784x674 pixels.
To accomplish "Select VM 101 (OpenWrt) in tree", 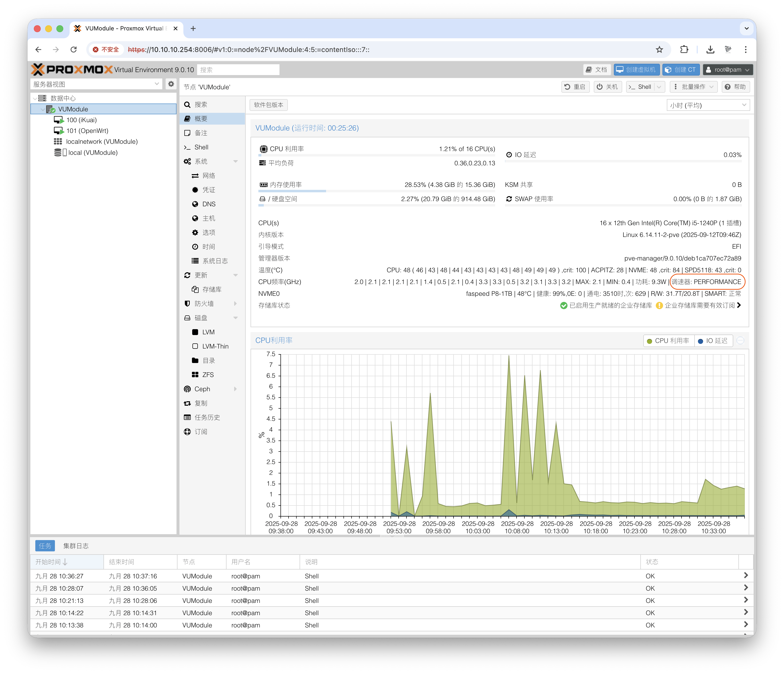I will click(x=87, y=131).
